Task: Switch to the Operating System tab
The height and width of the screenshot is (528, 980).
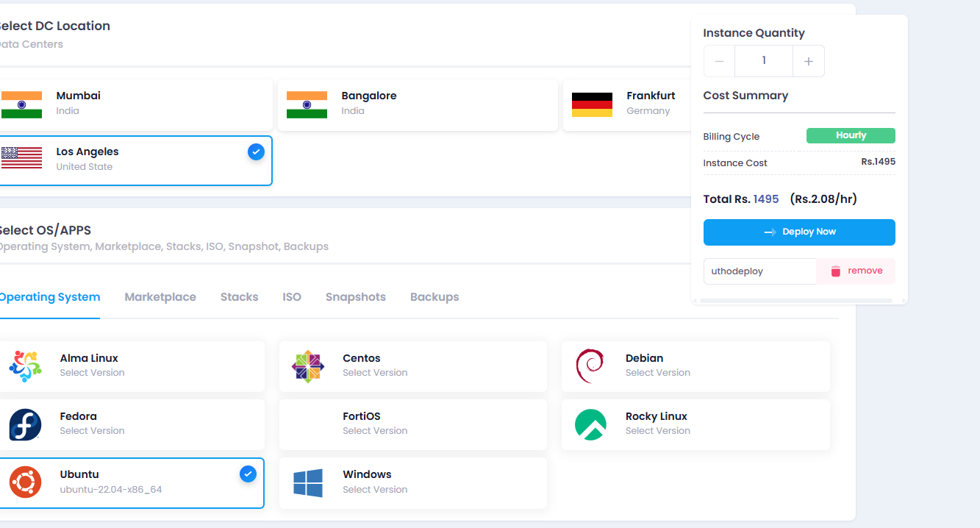Action: coord(49,297)
